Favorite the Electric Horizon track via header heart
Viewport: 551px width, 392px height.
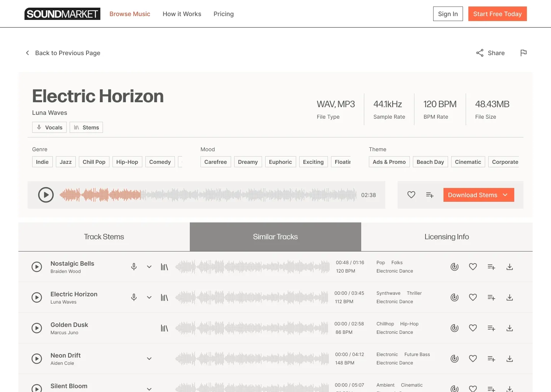click(411, 195)
